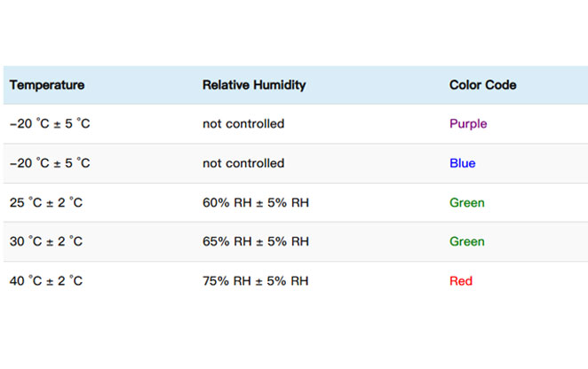The width and height of the screenshot is (588, 369).
Task: Click the 25 °C ± 2 °C temperature cell
Action: (46, 202)
